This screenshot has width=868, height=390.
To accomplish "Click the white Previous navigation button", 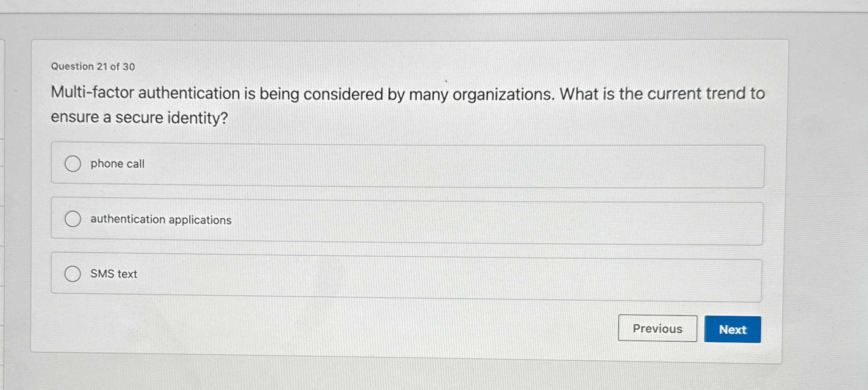I will point(657,329).
